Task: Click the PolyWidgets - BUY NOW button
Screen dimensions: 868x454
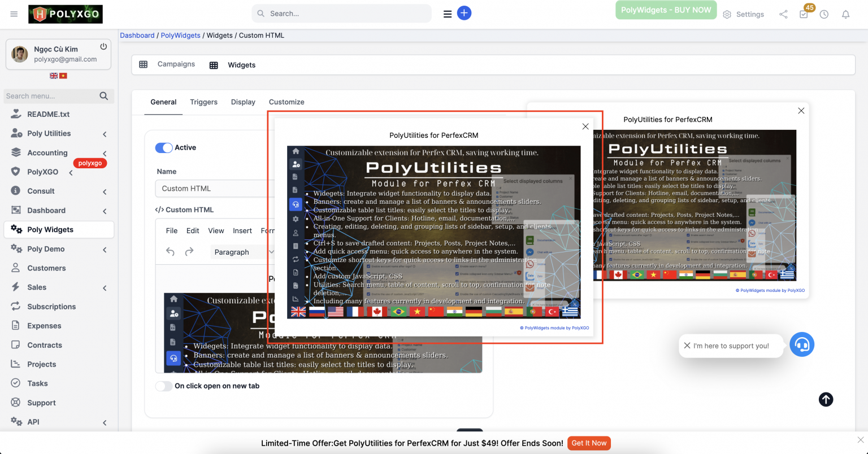Action: pyautogui.click(x=666, y=10)
